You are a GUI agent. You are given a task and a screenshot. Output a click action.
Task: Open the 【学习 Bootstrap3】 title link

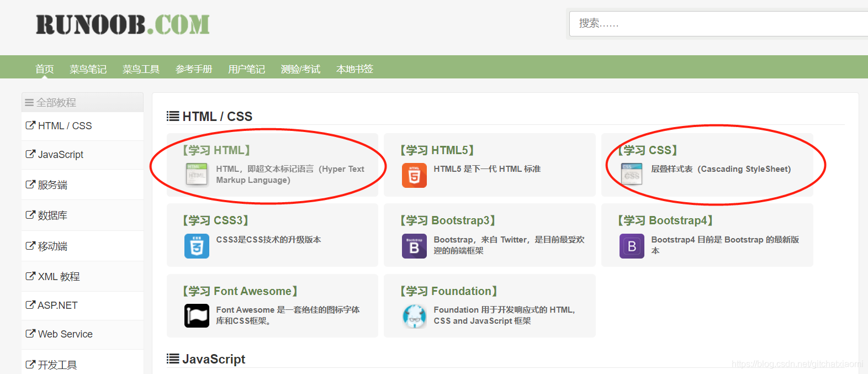(448, 220)
